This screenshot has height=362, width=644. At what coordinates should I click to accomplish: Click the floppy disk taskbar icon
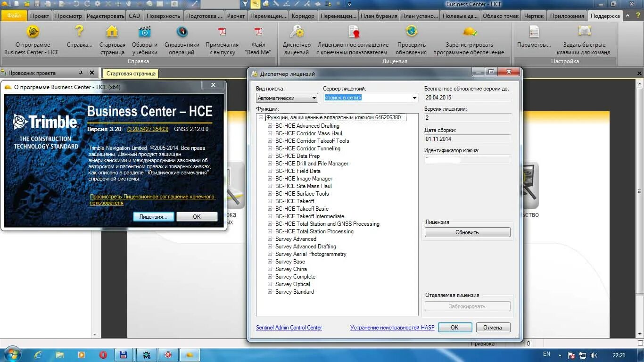124,355
